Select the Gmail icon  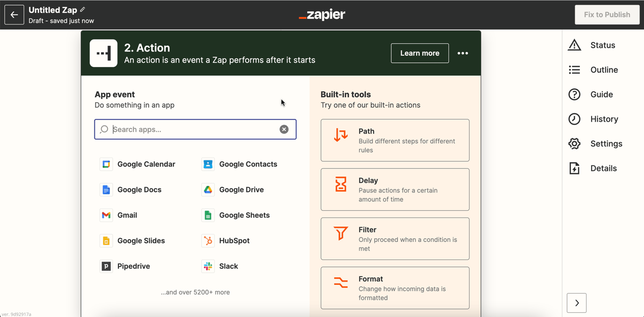click(x=106, y=215)
